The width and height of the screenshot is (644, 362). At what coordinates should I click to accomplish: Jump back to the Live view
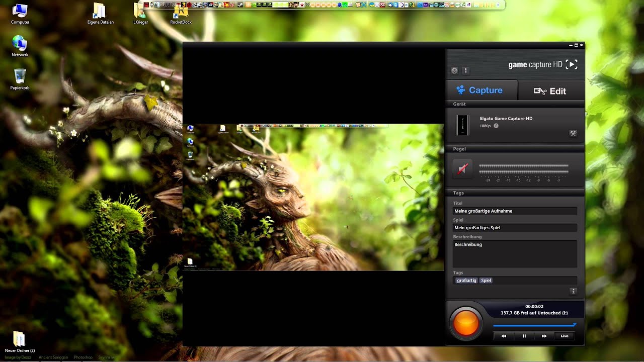565,336
